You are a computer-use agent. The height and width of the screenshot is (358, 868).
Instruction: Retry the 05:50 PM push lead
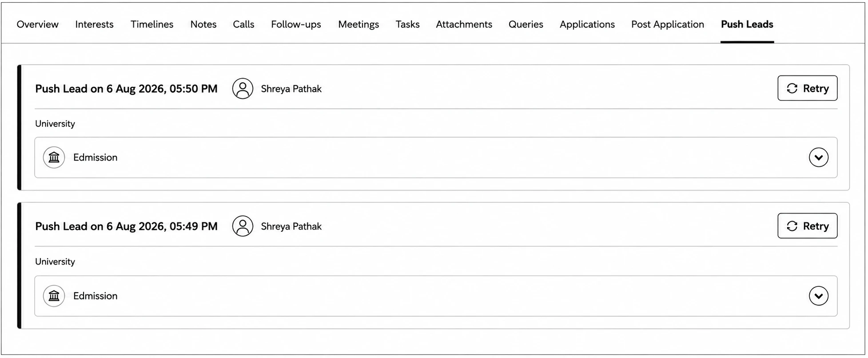807,88
